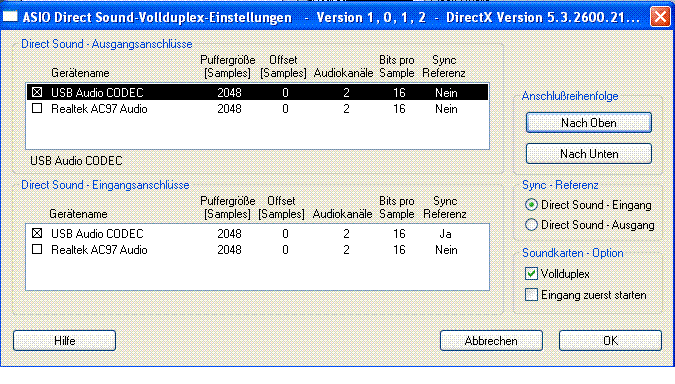Click sync reference Nein of output Realtek

pyautogui.click(x=446, y=109)
